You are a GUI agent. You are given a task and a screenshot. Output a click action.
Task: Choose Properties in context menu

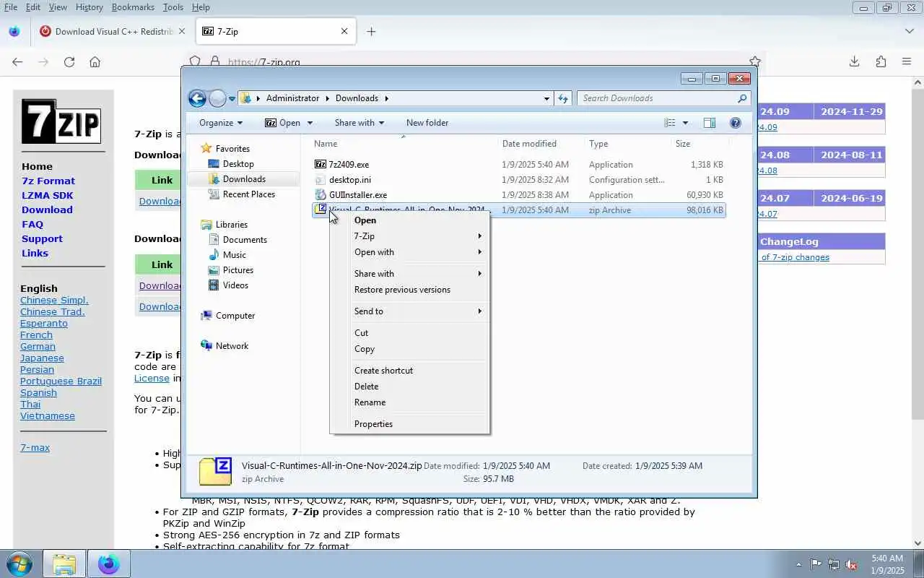pos(410,424)
